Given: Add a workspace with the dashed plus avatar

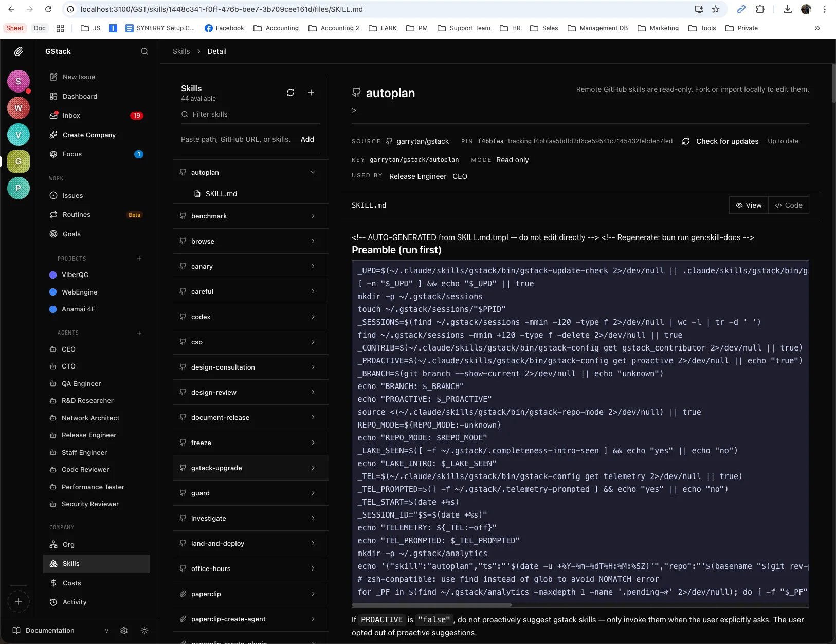Looking at the screenshot, I should (x=19, y=601).
